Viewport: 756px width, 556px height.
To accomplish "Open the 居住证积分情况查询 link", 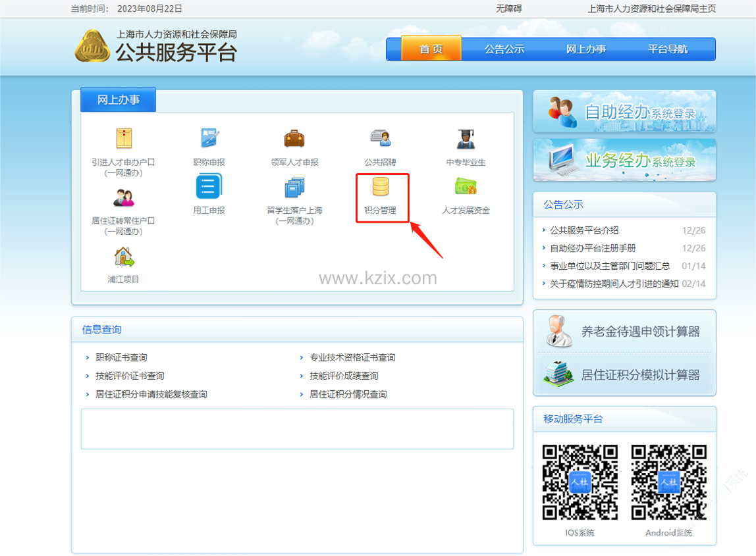I will [348, 394].
